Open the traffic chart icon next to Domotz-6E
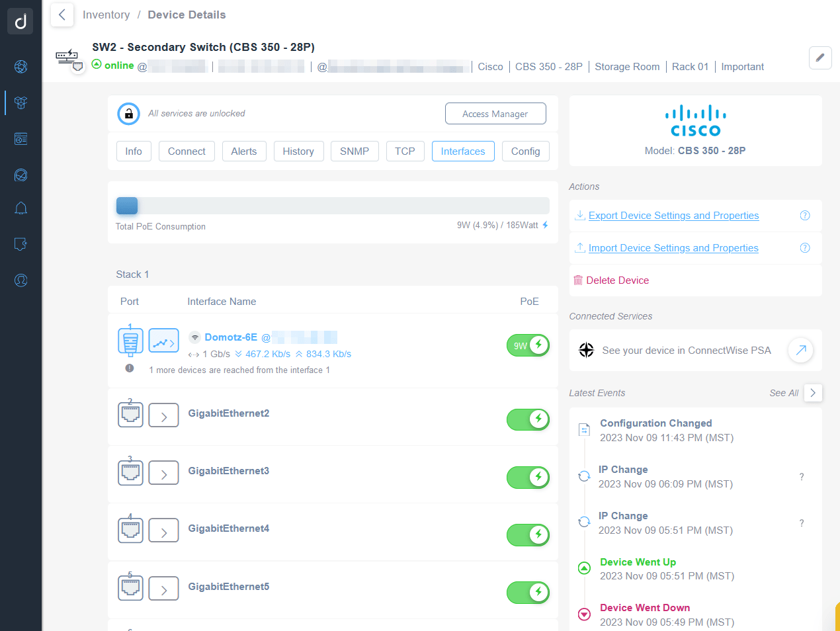Screen dimensions: 840x631 (163, 340)
